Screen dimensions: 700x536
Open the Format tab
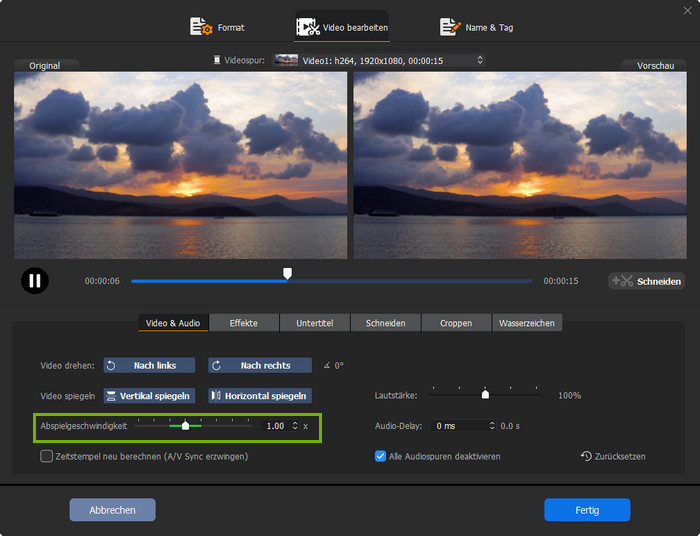click(217, 27)
